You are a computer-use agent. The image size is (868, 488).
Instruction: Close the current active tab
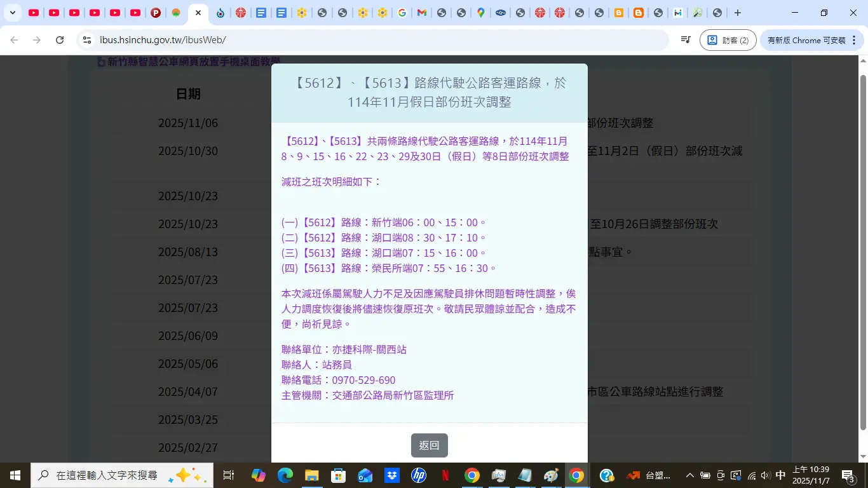pyautogui.click(x=198, y=13)
